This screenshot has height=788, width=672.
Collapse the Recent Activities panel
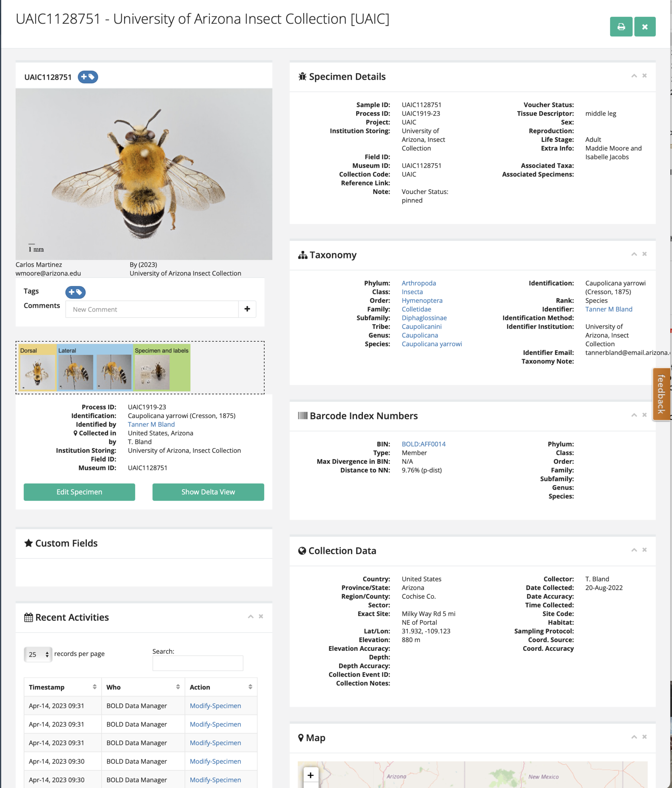coord(251,616)
